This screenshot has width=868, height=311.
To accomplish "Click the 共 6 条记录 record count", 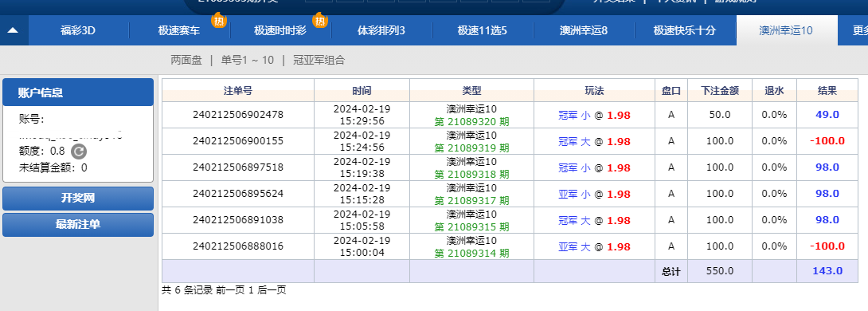I will point(187,290).
